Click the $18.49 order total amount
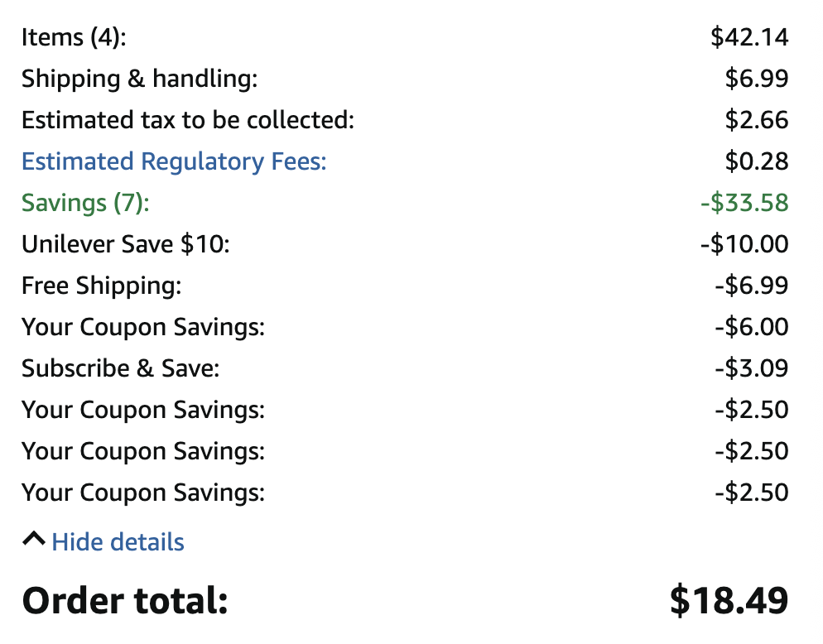Image resolution: width=823 pixels, height=644 pixels. click(729, 600)
